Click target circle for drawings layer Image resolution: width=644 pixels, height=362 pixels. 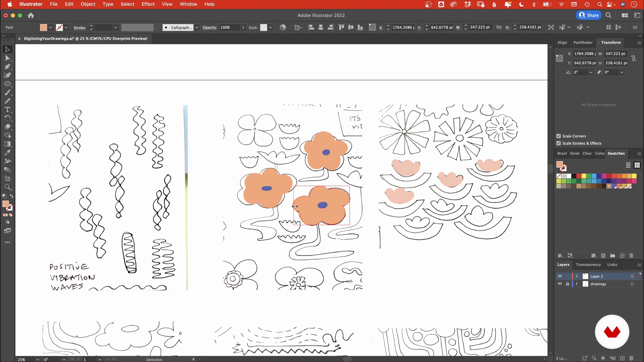632,284
